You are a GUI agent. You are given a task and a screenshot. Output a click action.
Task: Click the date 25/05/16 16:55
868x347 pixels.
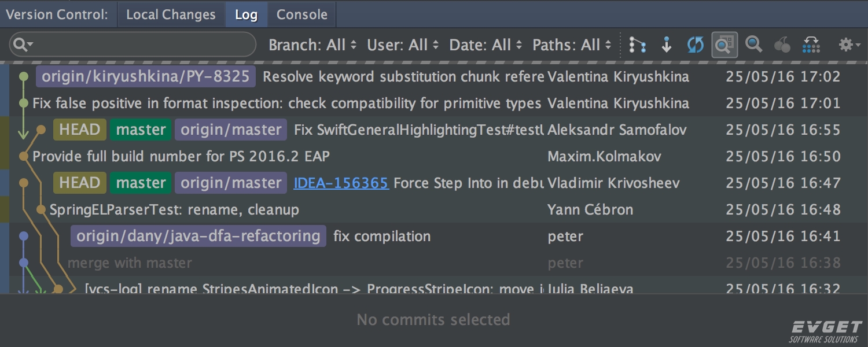783,130
